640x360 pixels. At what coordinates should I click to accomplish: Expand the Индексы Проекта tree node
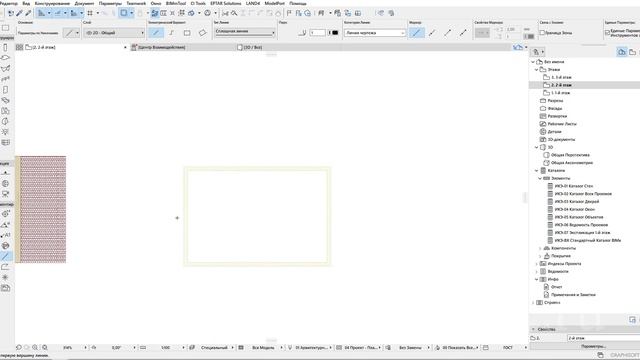536,263
